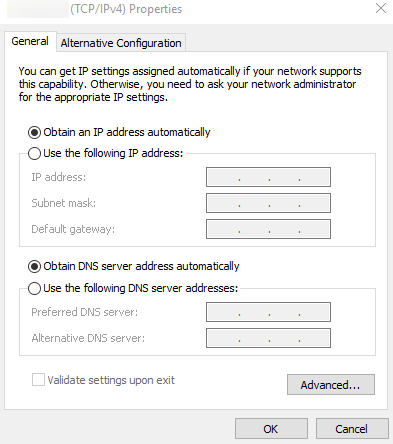Click the Obtain an IP address automatically label

click(x=127, y=132)
